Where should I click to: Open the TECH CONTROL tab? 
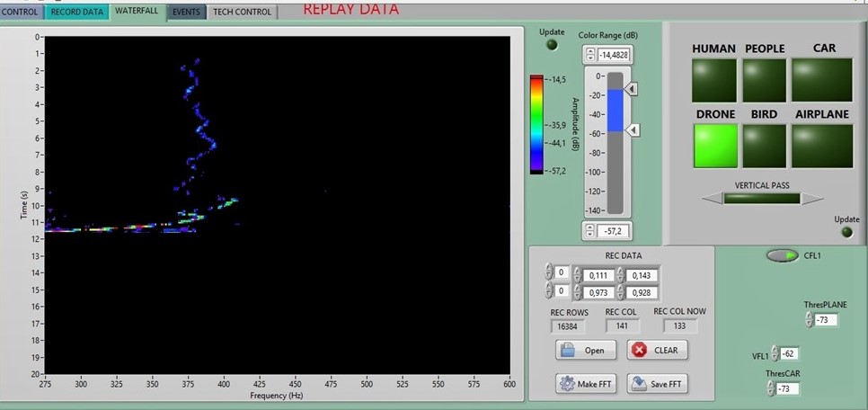241,12
